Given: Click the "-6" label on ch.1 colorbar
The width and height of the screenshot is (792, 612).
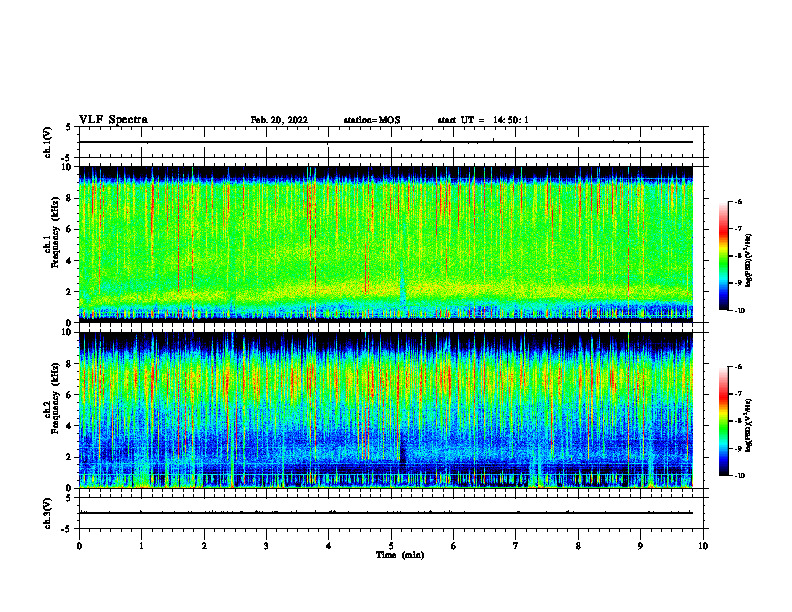Looking at the screenshot, I should (738, 201).
